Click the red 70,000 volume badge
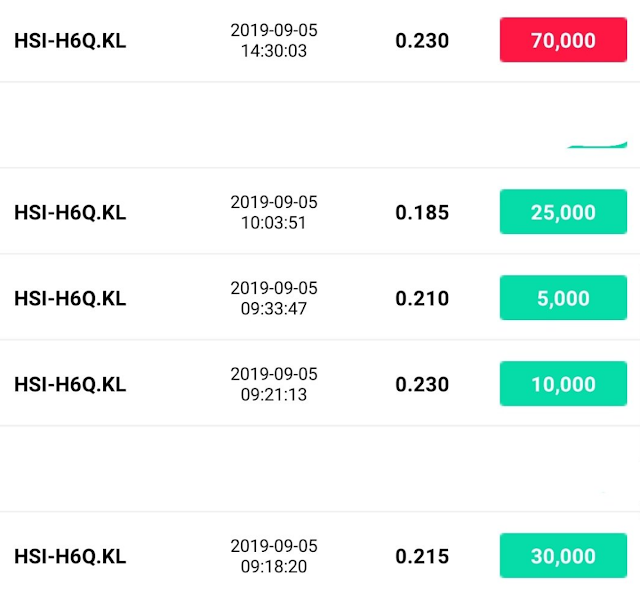The height and width of the screenshot is (592, 640). pos(563,40)
